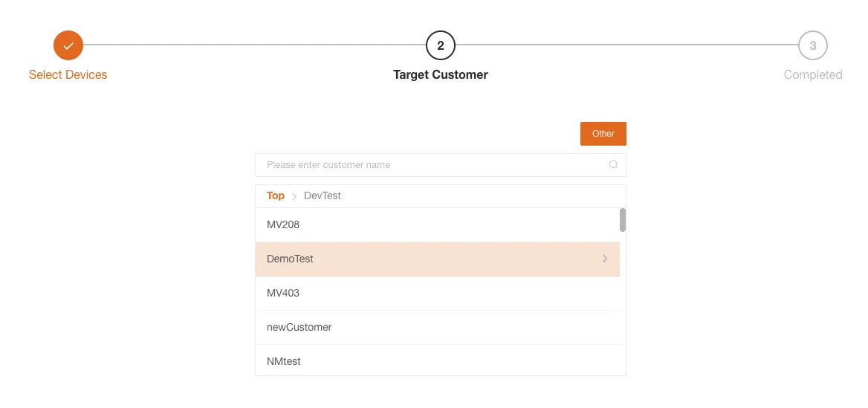Select DevTest in the breadcrumb path
The image size is (868, 408).
click(323, 196)
